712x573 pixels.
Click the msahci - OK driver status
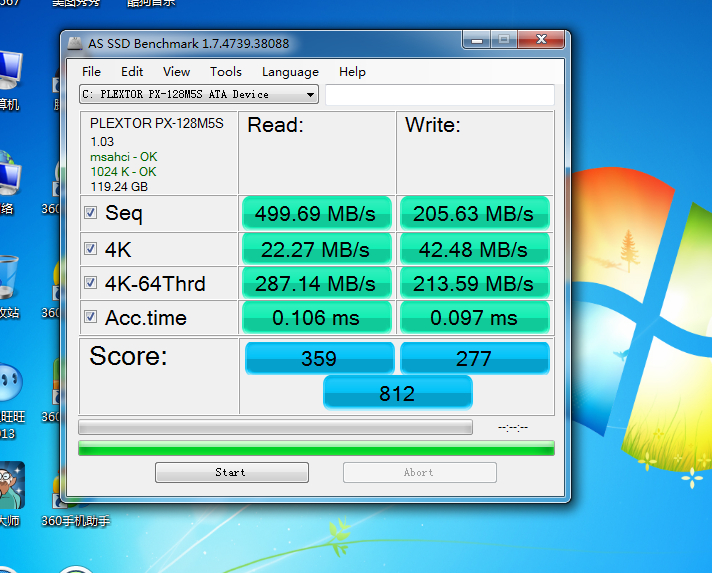coord(124,157)
